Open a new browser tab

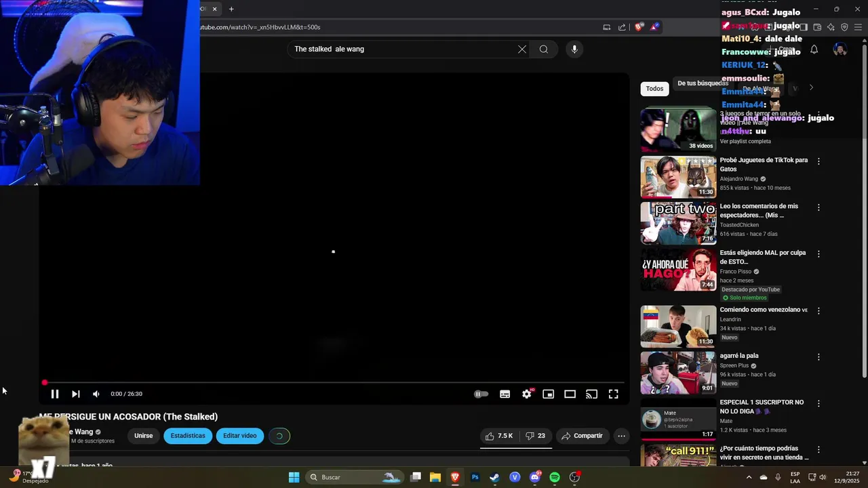[231, 9]
